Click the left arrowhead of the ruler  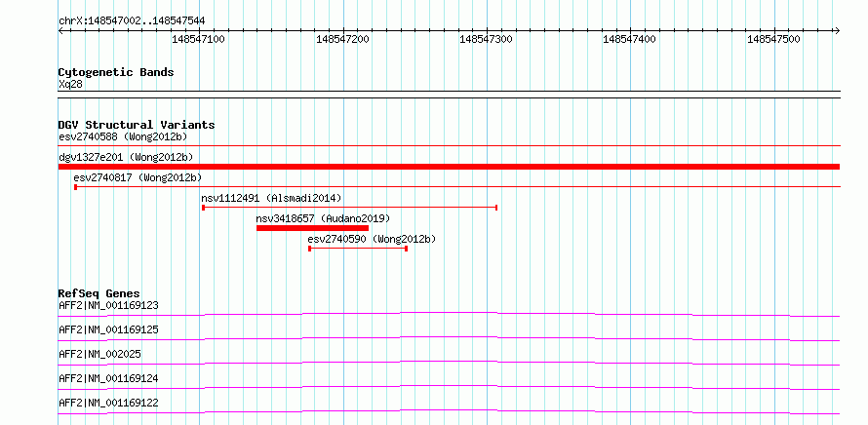[61, 31]
